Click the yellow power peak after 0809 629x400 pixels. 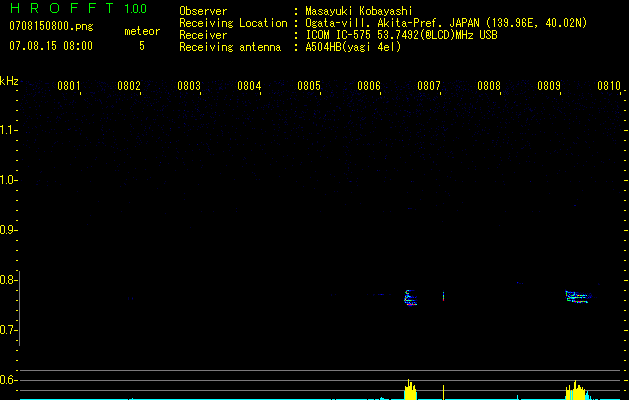[x=576, y=390]
